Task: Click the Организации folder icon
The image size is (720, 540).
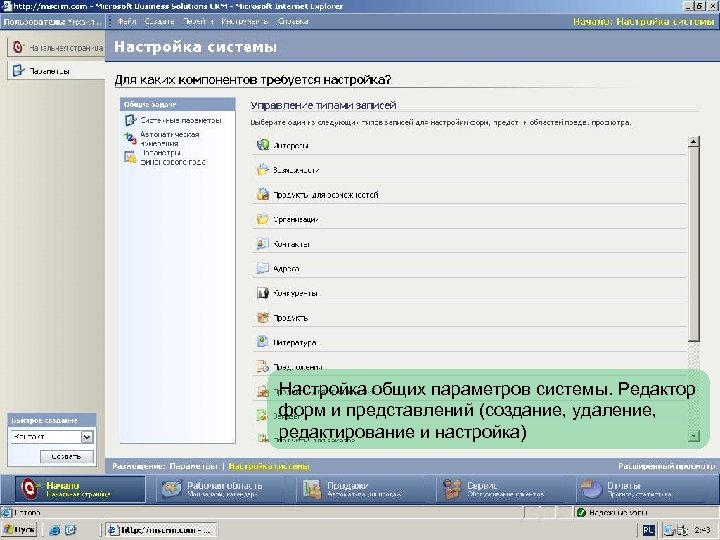Action: (x=263, y=219)
